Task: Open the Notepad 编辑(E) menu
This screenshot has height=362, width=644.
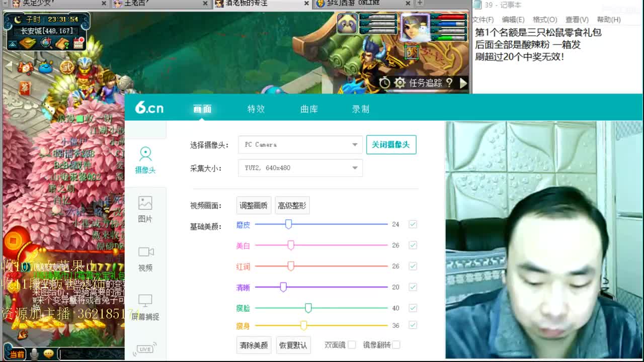Action: 513,20
